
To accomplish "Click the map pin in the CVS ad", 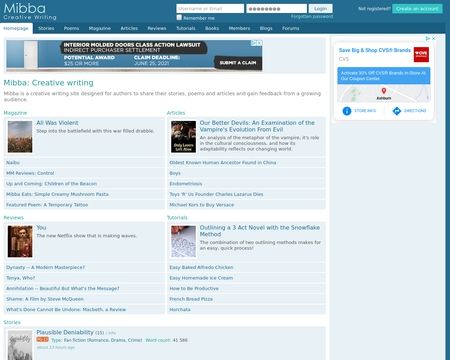I will [x=384, y=91].
